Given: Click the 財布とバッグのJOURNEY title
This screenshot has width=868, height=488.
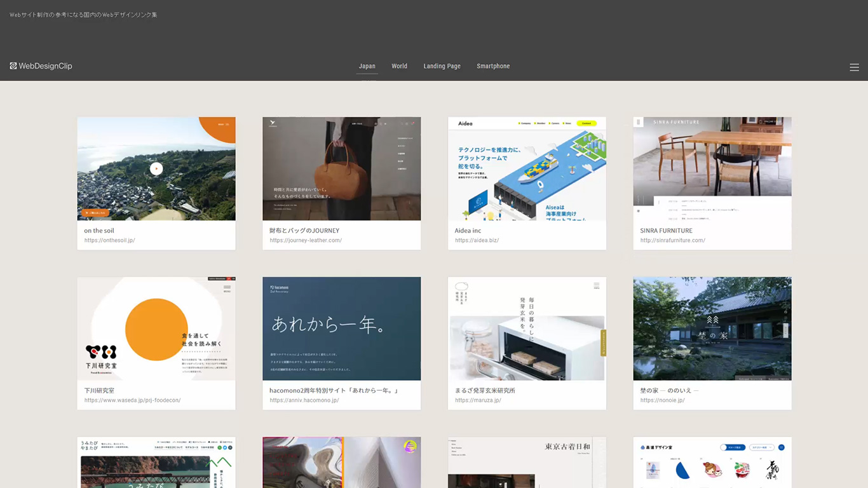Looking at the screenshot, I should coord(304,231).
